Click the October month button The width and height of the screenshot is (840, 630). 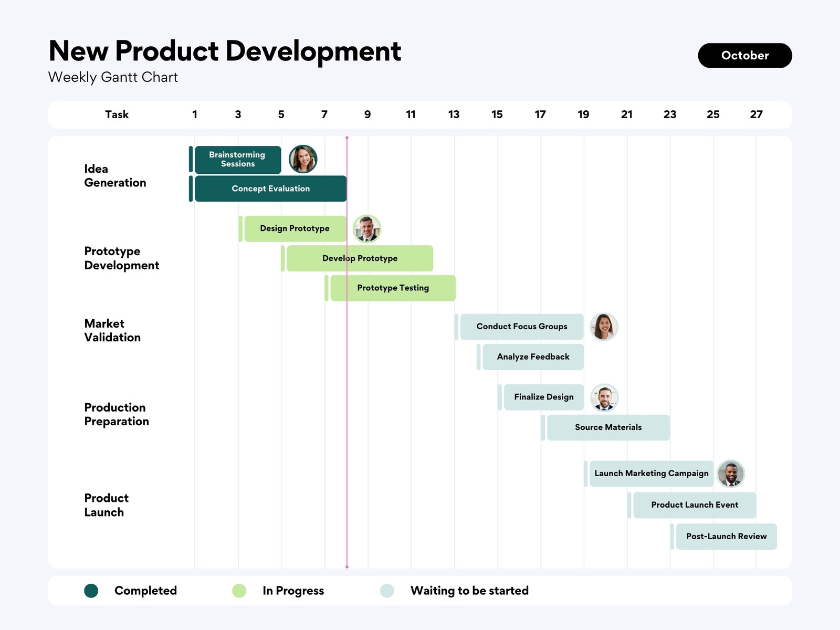tap(744, 56)
